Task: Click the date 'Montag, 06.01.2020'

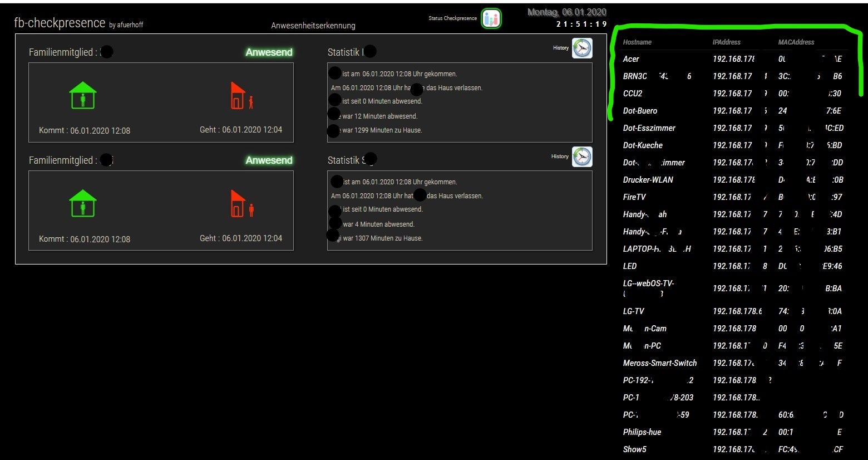Action: (x=567, y=12)
